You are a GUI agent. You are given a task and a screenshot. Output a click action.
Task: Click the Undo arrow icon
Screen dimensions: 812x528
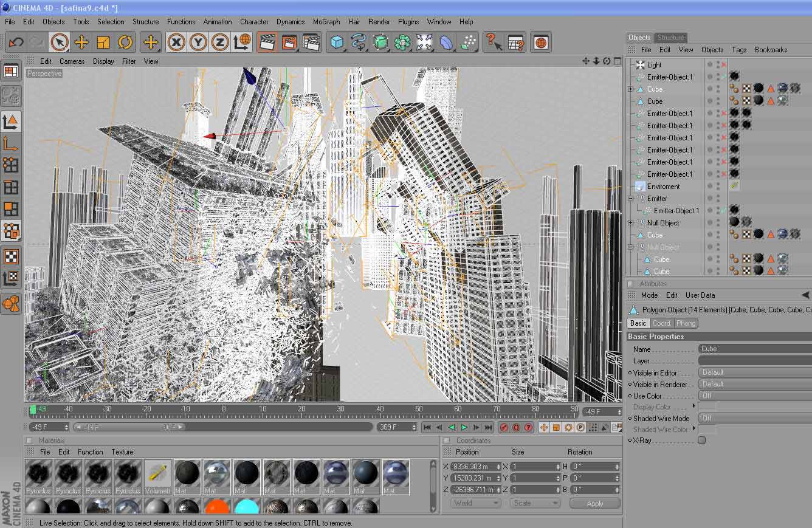(16, 42)
